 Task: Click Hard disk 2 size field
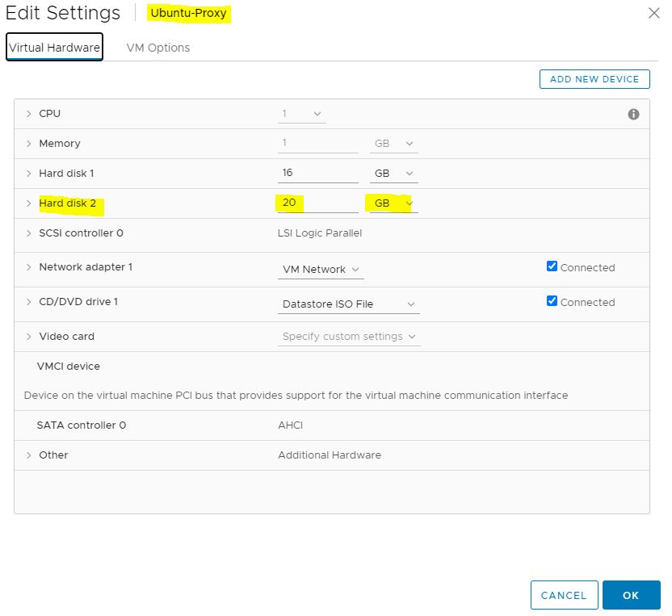click(318, 203)
